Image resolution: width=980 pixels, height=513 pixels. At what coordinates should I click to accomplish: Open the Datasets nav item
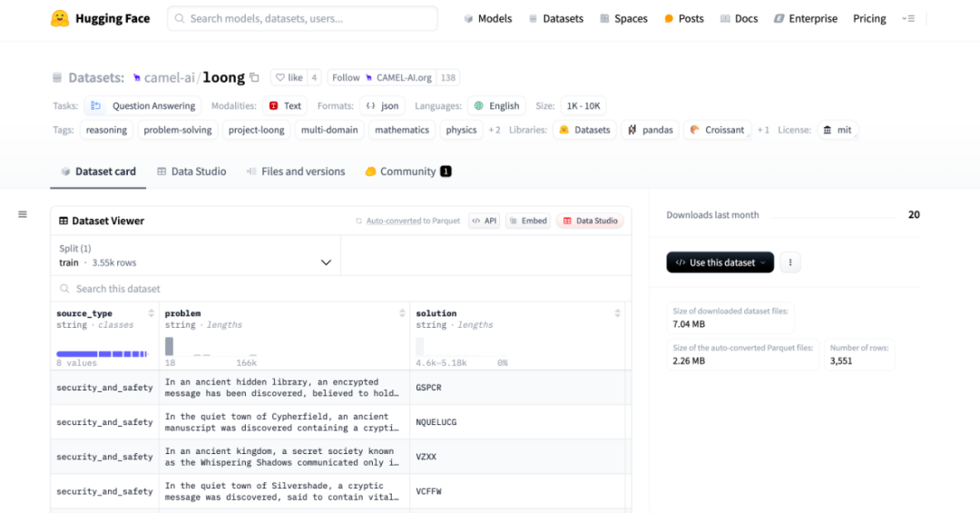555,19
